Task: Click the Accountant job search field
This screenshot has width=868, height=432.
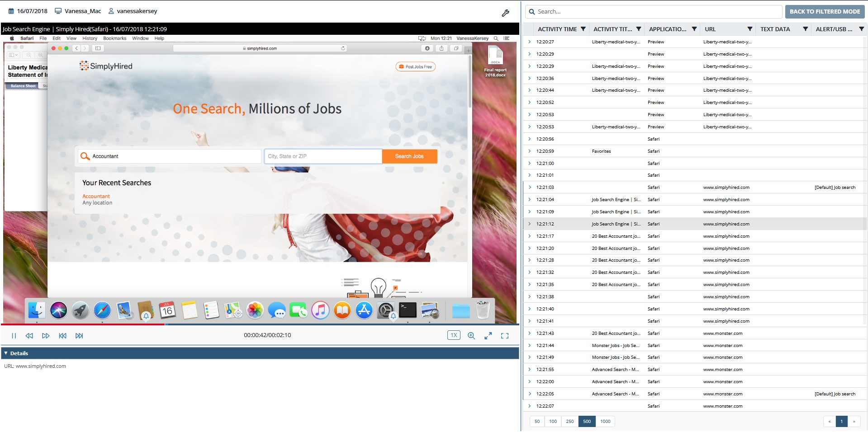Action: (170, 156)
